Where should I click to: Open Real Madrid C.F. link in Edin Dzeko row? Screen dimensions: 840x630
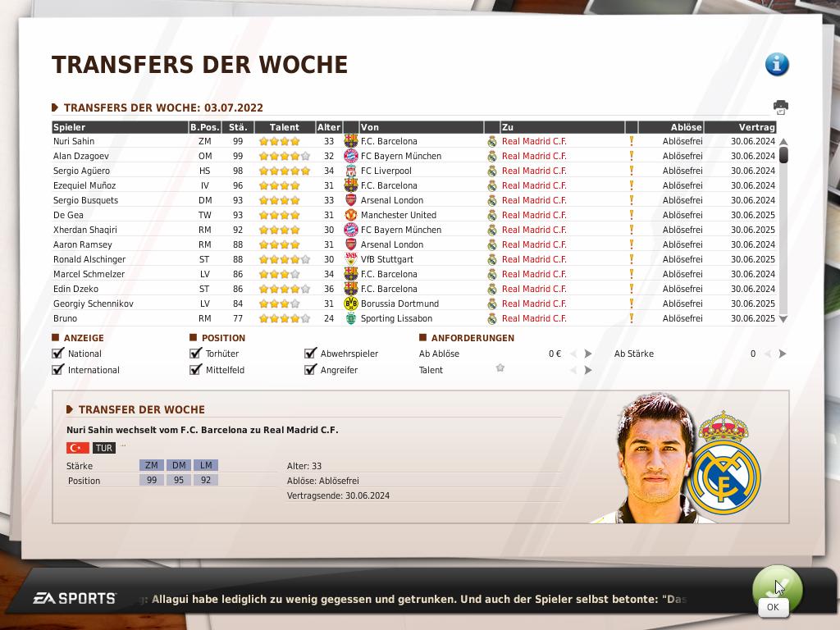click(x=534, y=289)
